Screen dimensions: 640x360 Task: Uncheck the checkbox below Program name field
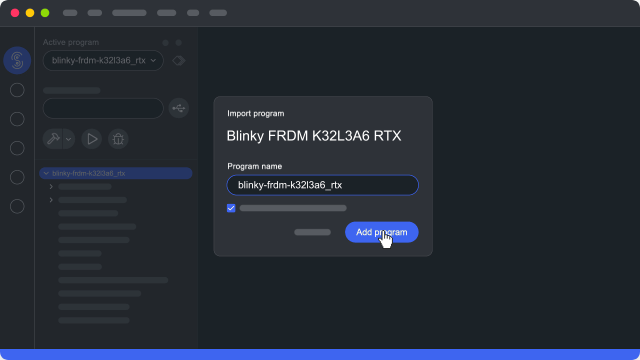(231, 208)
